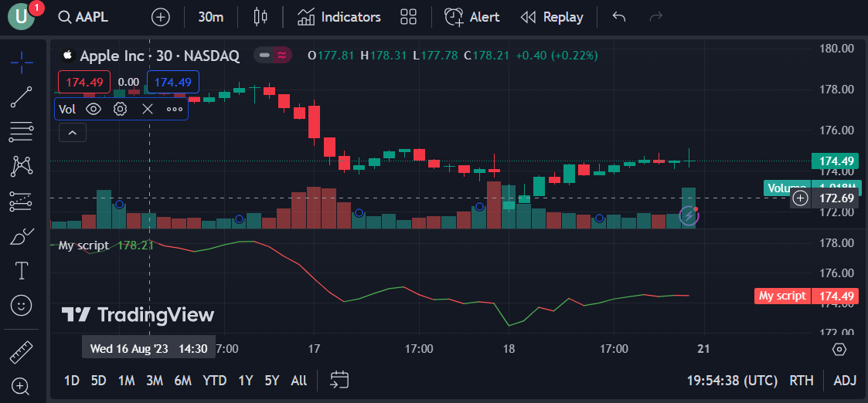868x403 pixels.
Task: Open the Indicators dialog
Action: coord(339,17)
